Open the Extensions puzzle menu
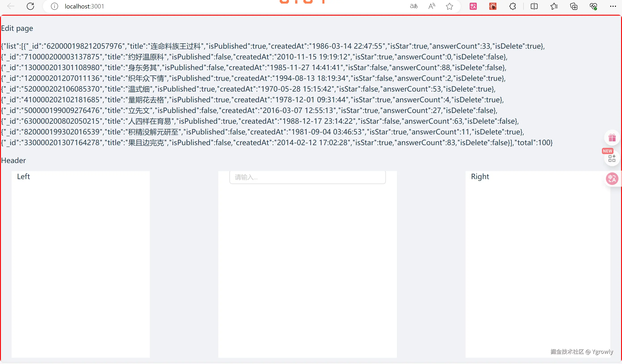This screenshot has width=622, height=364. 513,6
